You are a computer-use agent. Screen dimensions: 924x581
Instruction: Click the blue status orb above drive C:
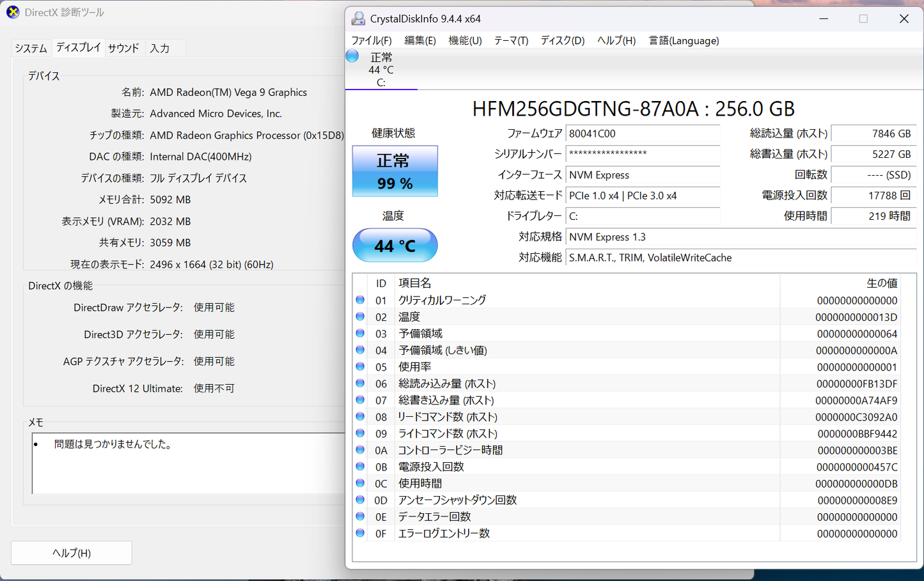click(x=352, y=56)
